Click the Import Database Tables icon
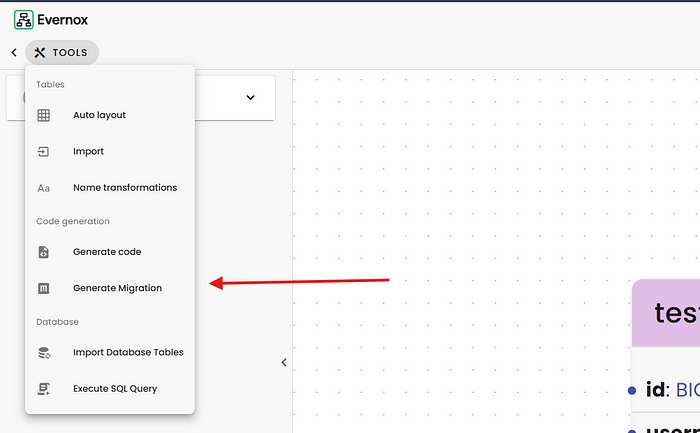This screenshot has height=433, width=700. (x=44, y=353)
